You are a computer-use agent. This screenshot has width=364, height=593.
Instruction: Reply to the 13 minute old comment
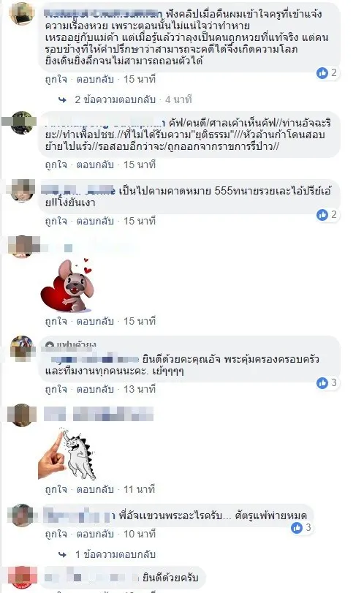click(95, 389)
